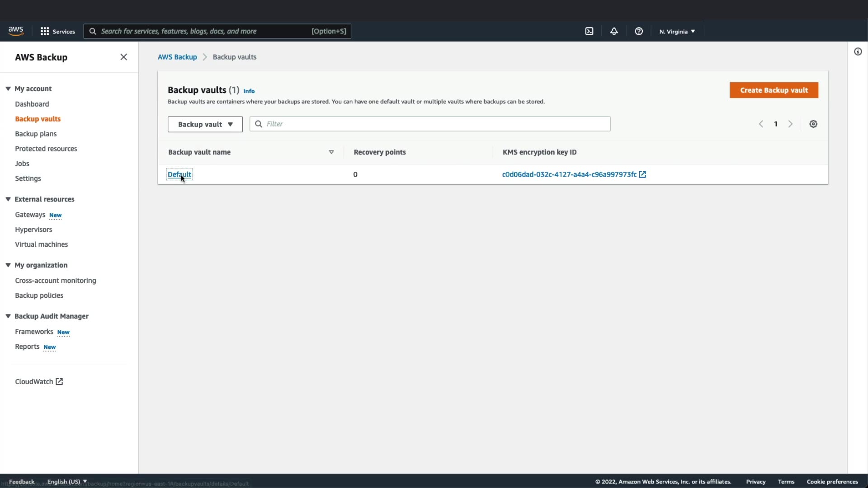Open the N. Virginia region dropdown
Viewport: 868px width, 488px height.
point(677,31)
